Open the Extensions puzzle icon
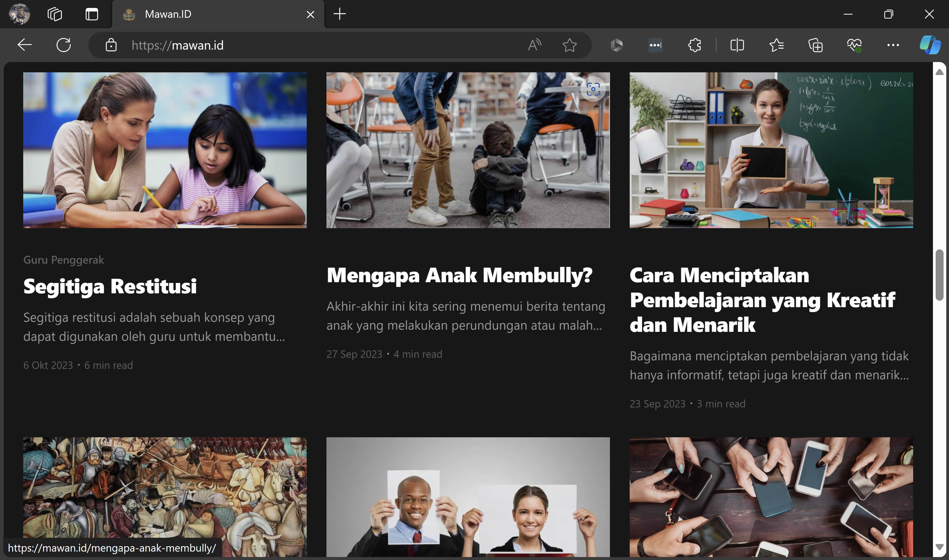This screenshot has height=560, width=949. [x=694, y=45]
